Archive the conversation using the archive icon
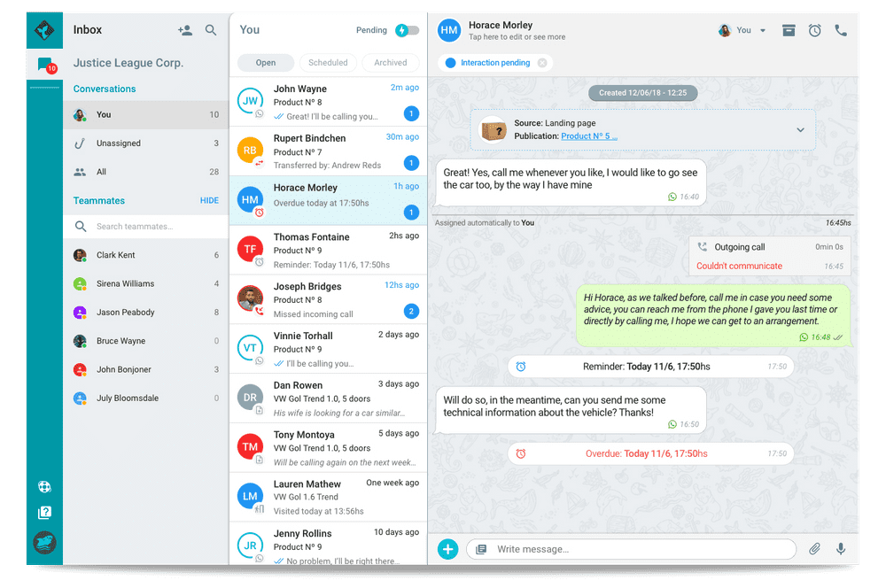Viewport: 886px width, 588px height. tap(789, 29)
